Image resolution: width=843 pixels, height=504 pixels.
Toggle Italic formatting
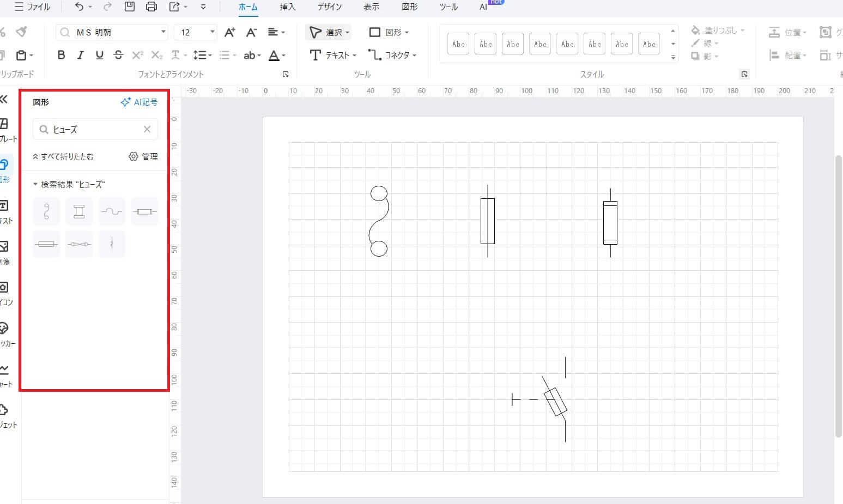[x=81, y=55]
